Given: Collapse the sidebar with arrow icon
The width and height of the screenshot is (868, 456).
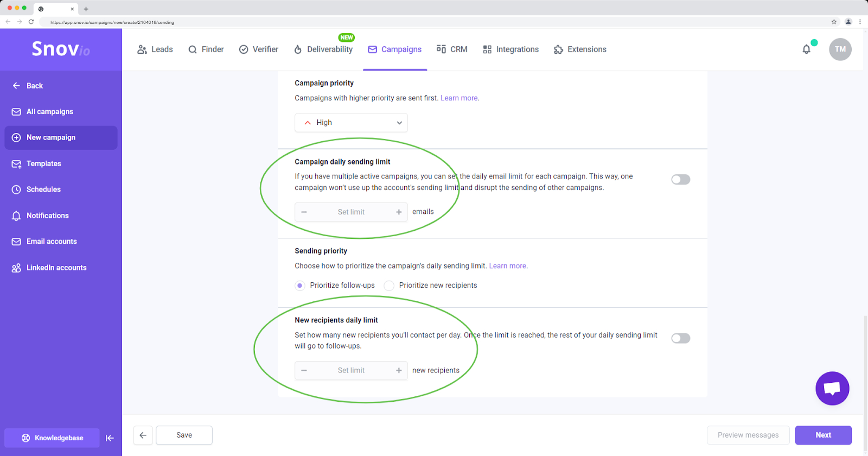Looking at the screenshot, I should tap(110, 438).
